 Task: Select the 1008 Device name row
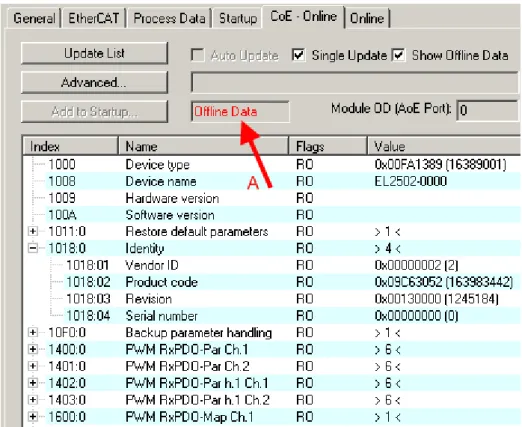[272, 181]
